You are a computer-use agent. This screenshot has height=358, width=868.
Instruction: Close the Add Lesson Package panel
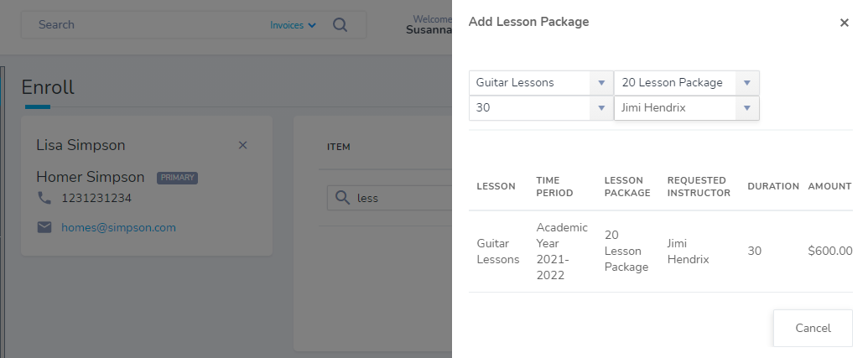tap(844, 23)
